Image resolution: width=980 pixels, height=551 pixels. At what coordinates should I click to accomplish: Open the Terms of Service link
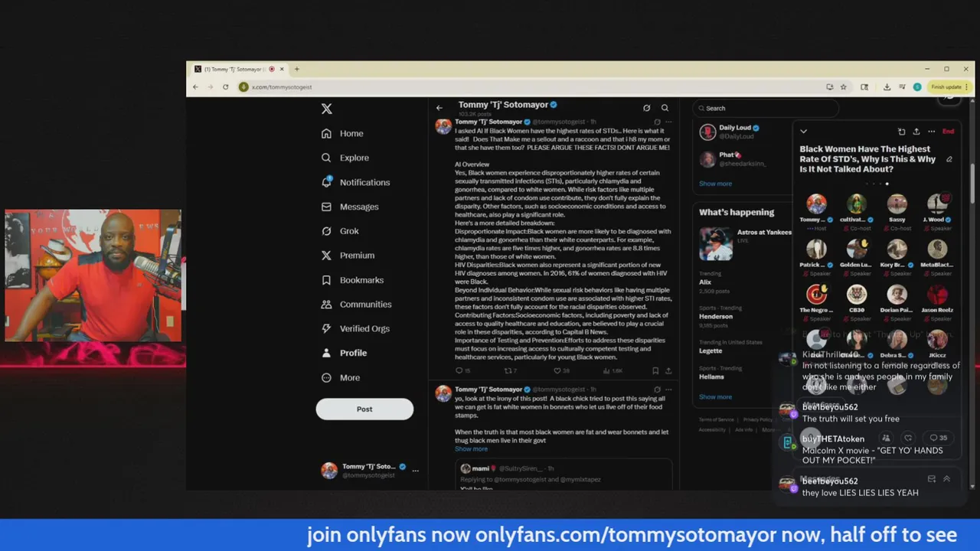click(x=716, y=419)
